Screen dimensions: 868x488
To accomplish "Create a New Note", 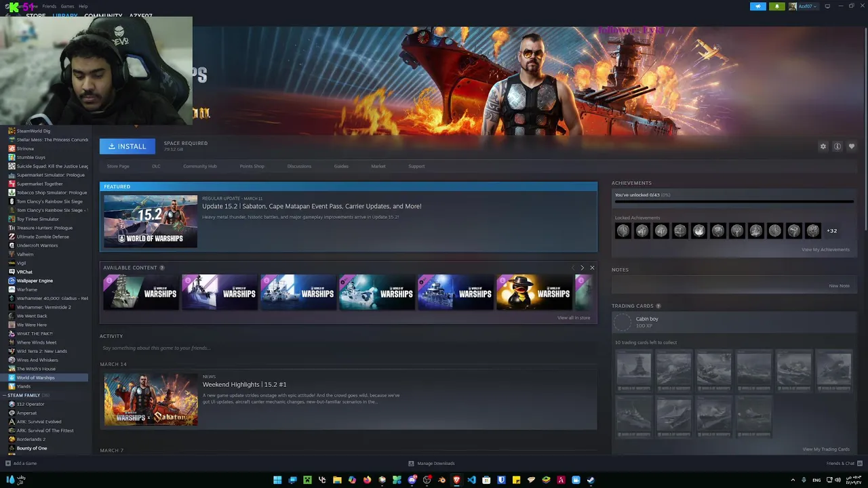I will [x=839, y=286].
